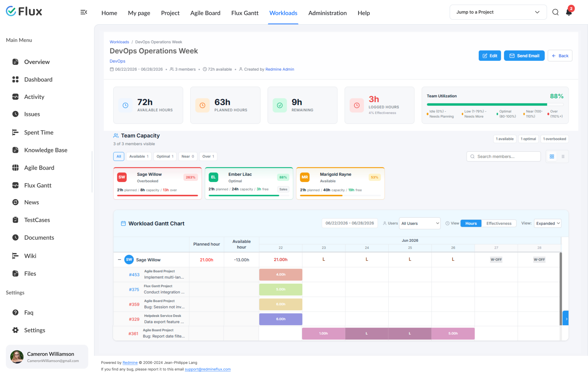Screen dimensions: 588x376
Task: Open News in the sidebar
Action: (x=31, y=202)
